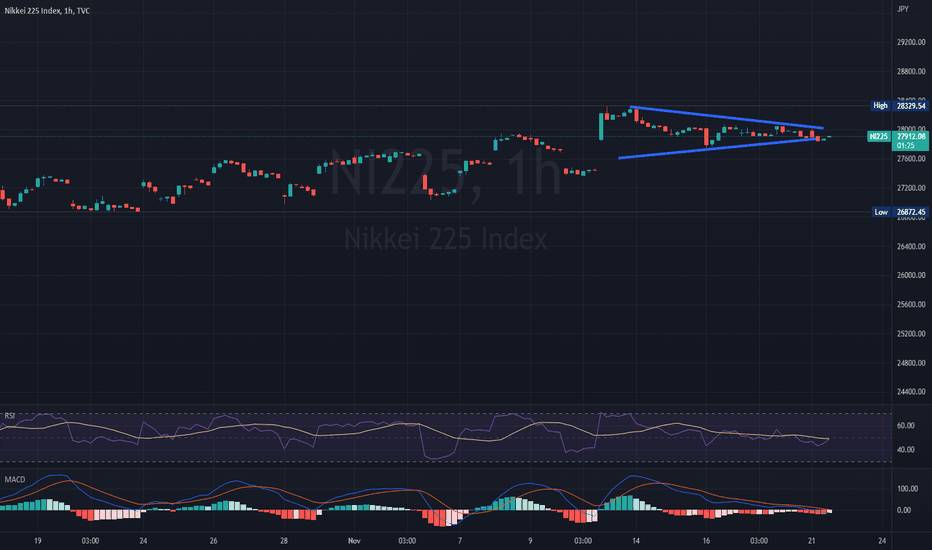This screenshot has width=932, height=550.
Task: Click the High price label 28329.54
Action: 911,106
